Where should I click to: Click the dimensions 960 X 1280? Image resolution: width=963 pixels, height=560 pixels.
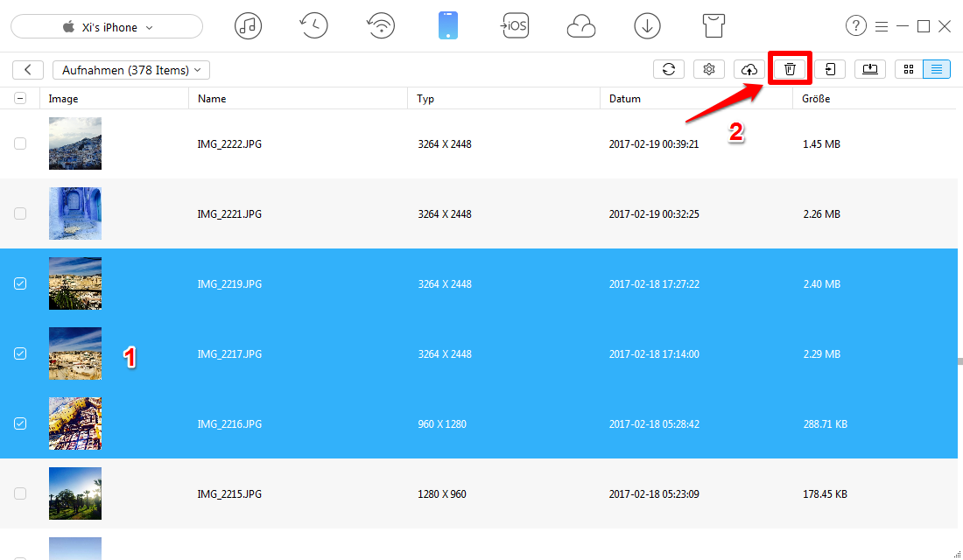[x=442, y=424]
